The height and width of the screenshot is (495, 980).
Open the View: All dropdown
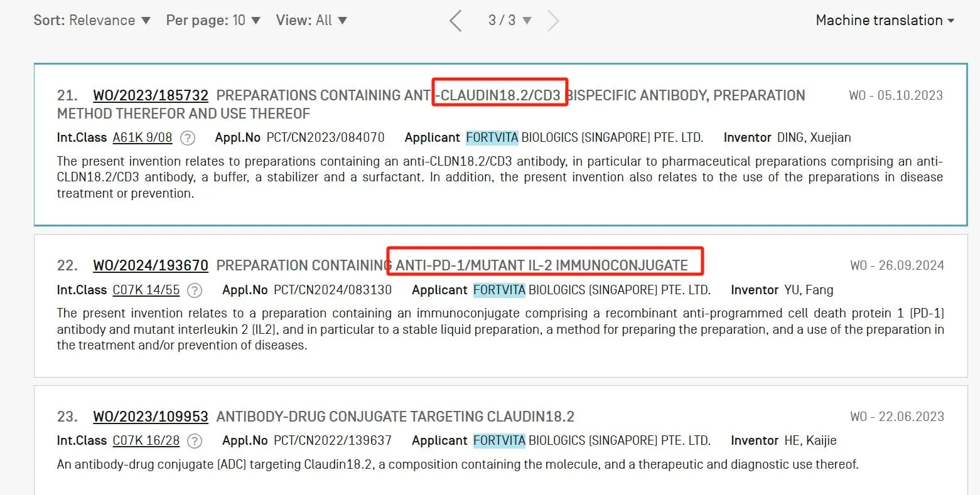coord(311,20)
